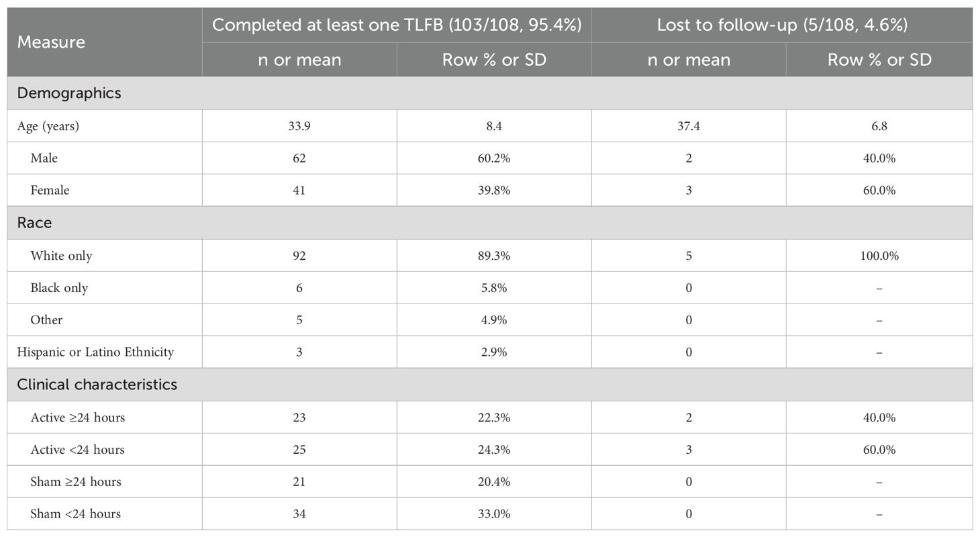Click the 'Completed at least one TLFB' header
The height and width of the screenshot is (537, 980).
point(396,26)
